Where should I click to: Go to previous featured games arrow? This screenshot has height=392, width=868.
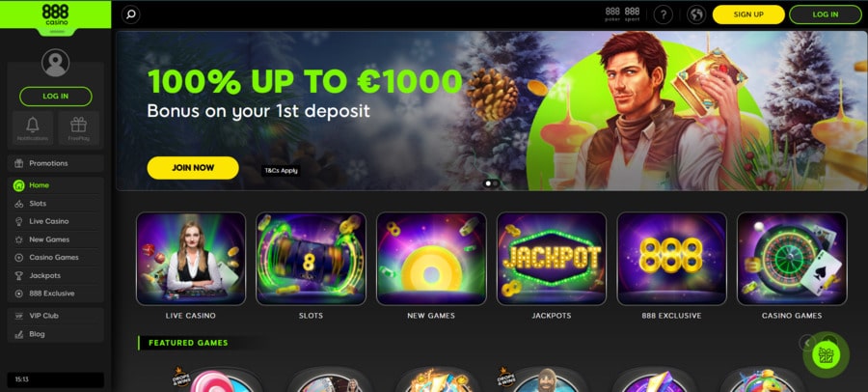click(807, 343)
